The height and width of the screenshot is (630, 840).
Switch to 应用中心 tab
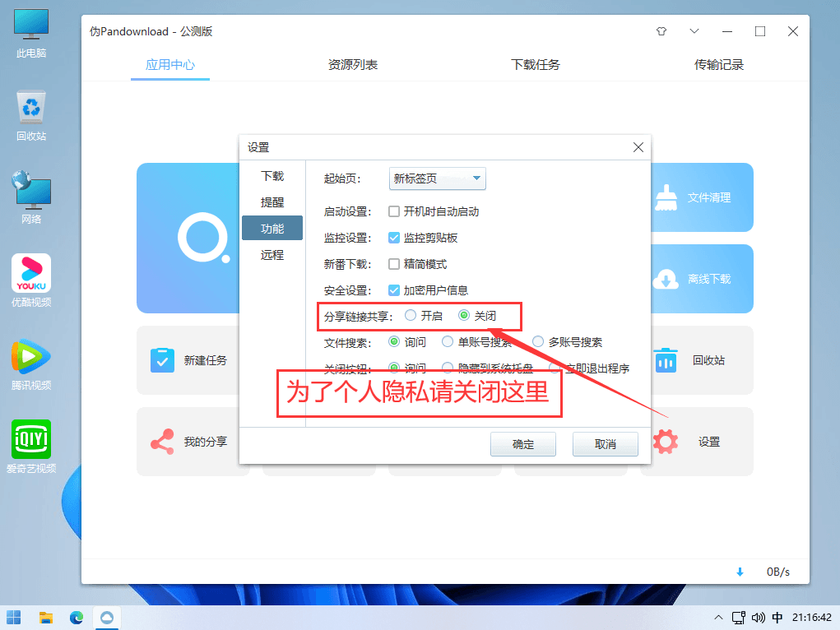click(x=170, y=65)
